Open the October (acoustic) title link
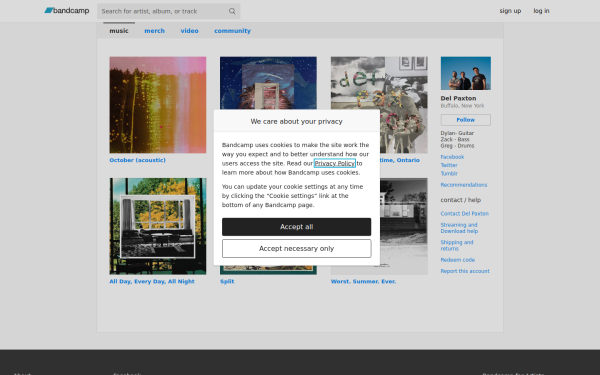Screen dimensions: 600x375 137,160
